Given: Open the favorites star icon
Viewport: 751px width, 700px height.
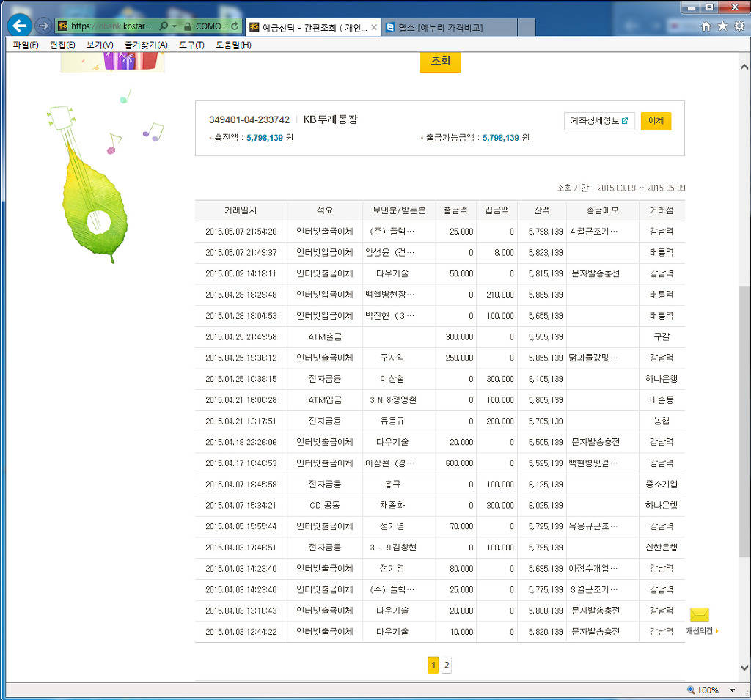Looking at the screenshot, I should (x=722, y=26).
